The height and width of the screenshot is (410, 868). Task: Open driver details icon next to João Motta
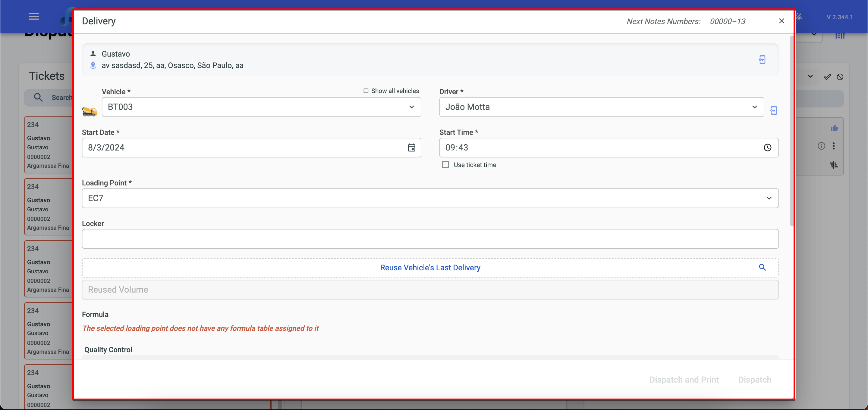pos(774,110)
